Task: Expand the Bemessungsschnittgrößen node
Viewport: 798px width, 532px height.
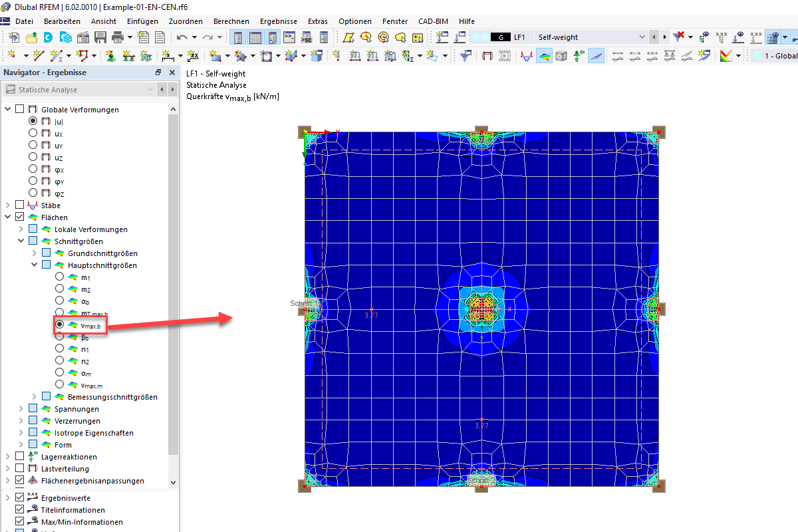Action: (35, 397)
